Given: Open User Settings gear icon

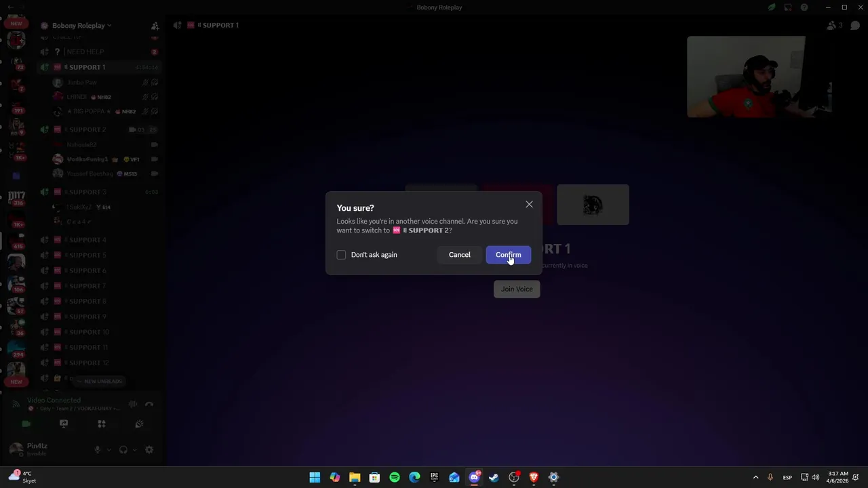Looking at the screenshot, I should point(149,450).
